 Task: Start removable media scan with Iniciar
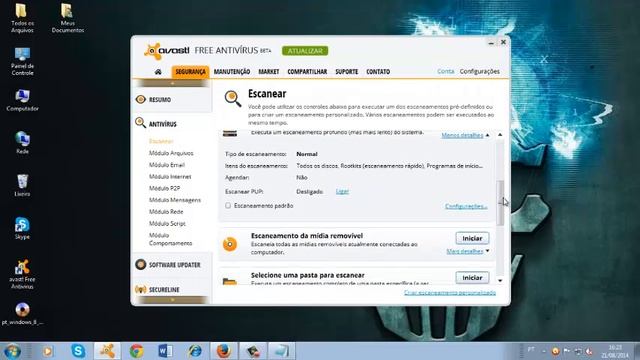coord(472,238)
